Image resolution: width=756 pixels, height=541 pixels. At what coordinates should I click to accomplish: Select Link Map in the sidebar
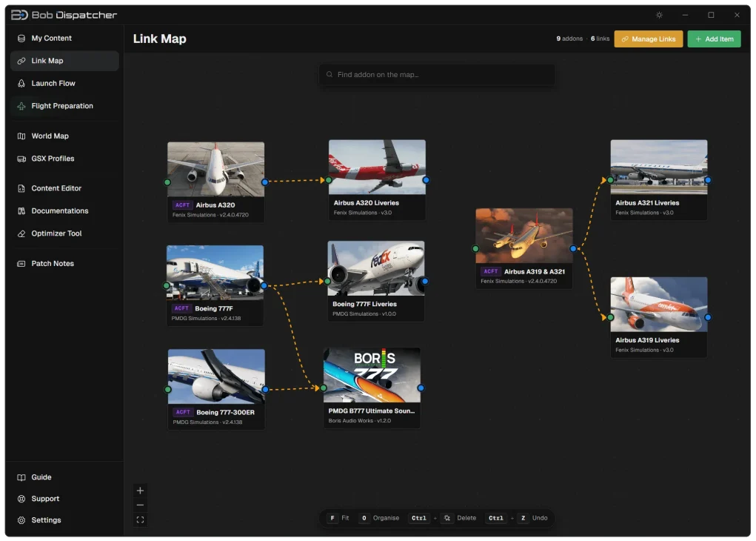coord(64,61)
